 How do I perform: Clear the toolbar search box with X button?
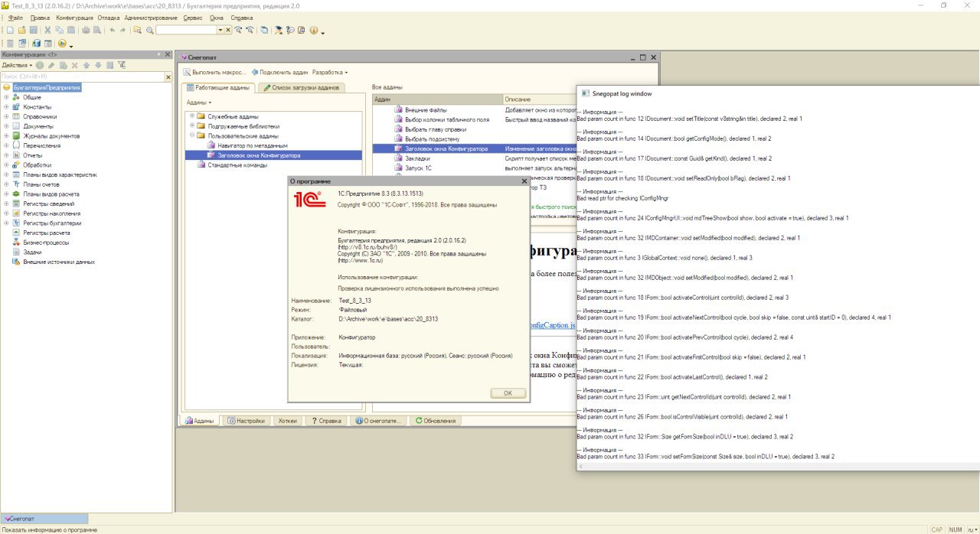pyautogui.click(x=228, y=30)
